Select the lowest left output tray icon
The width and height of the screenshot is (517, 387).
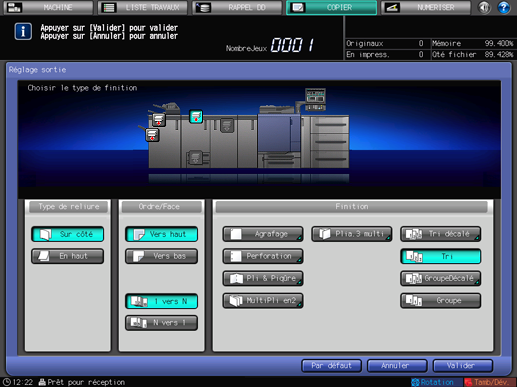click(152, 135)
